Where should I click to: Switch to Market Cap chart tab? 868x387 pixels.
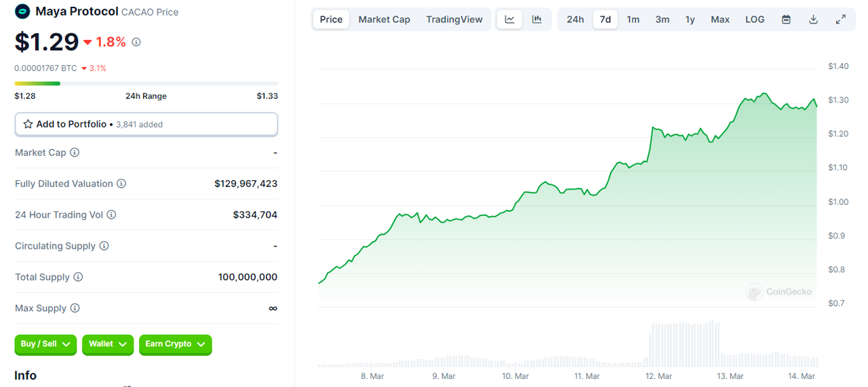point(384,19)
